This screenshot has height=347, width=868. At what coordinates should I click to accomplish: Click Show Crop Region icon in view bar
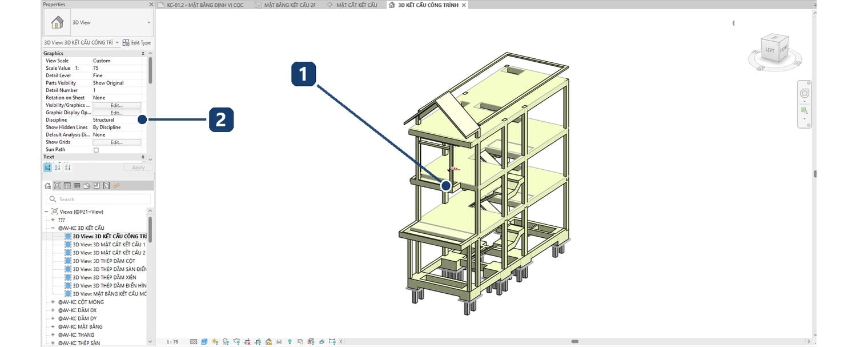pos(258,341)
